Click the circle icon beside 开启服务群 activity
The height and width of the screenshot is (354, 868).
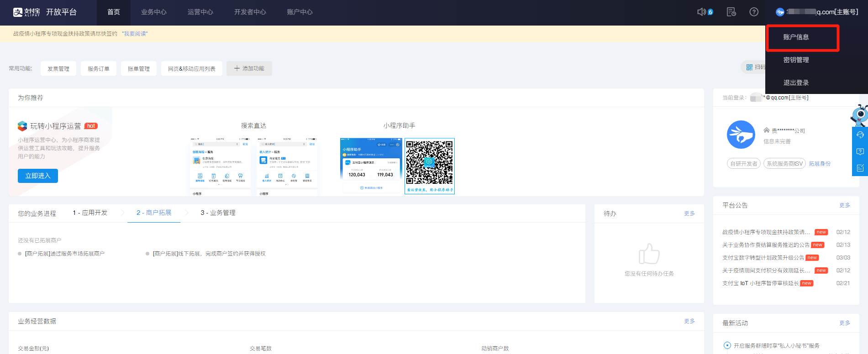[x=727, y=345]
